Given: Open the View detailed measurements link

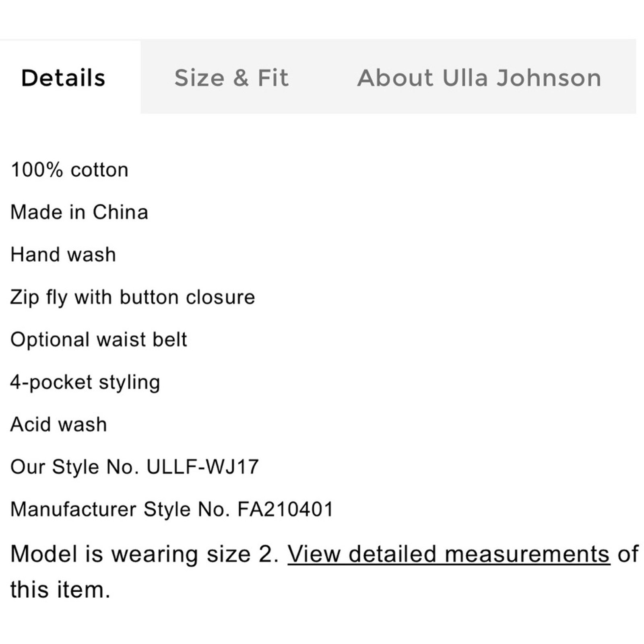Looking at the screenshot, I should 449,554.
